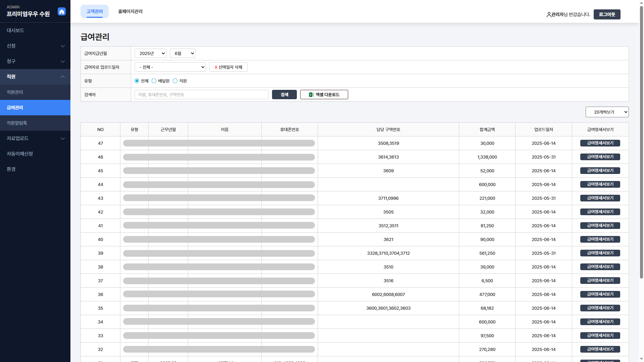Screen dimensions: 644x362
Task: Focus the 이름, 휴대폰번호 search field
Action: pyautogui.click(x=201, y=95)
